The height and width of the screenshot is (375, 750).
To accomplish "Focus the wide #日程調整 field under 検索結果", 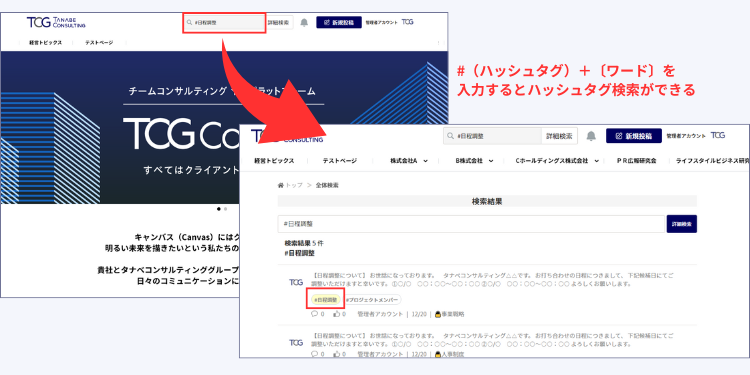I will click(x=472, y=224).
